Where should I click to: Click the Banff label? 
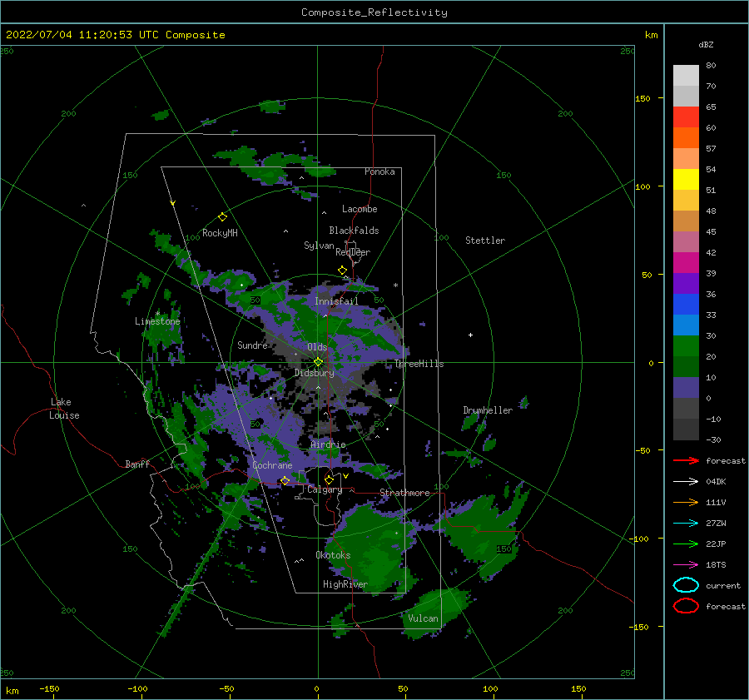click(x=137, y=464)
